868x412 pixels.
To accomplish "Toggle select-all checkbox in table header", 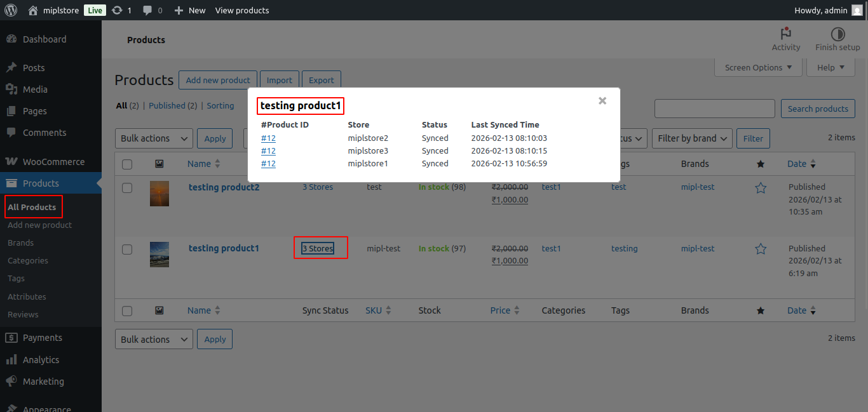I will click(127, 164).
